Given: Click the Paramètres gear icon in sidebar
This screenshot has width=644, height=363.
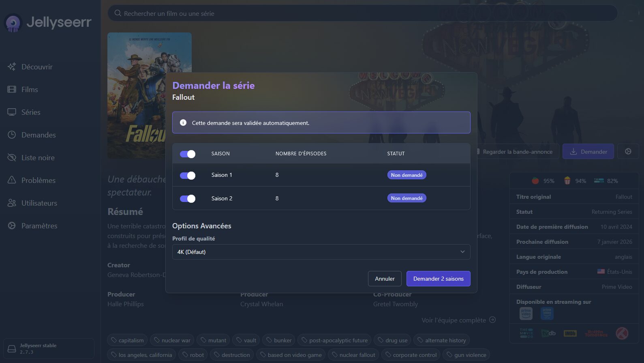Looking at the screenshot, I should coord(12,226).
